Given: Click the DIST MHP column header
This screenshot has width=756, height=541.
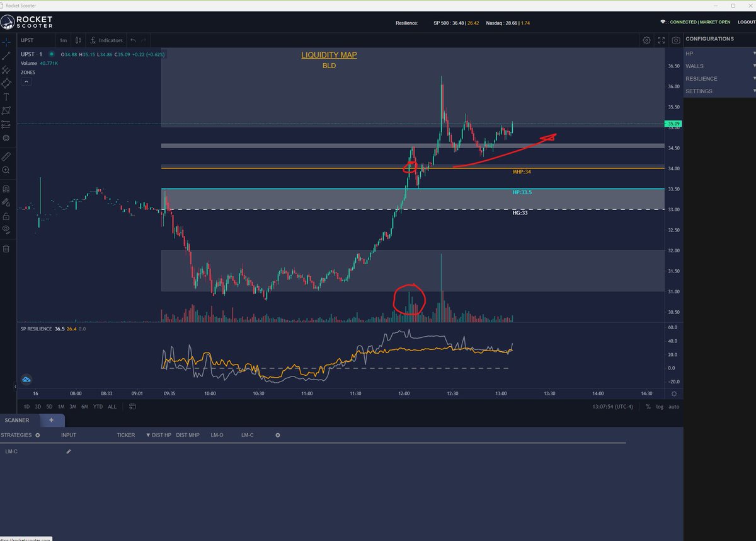Looking at the screenshot, I should pos(188,435).
